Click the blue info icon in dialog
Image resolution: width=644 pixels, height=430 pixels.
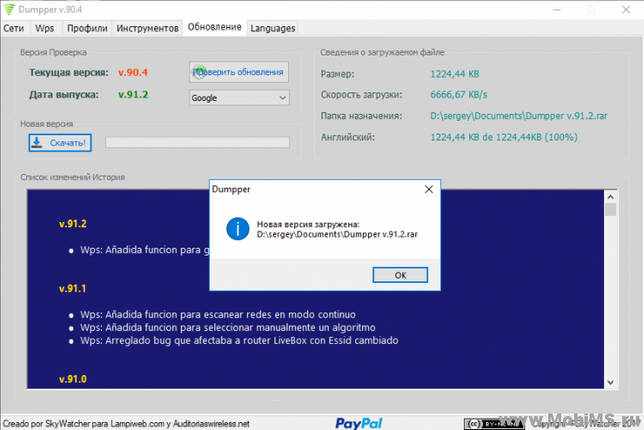click(x=237, y=229)
